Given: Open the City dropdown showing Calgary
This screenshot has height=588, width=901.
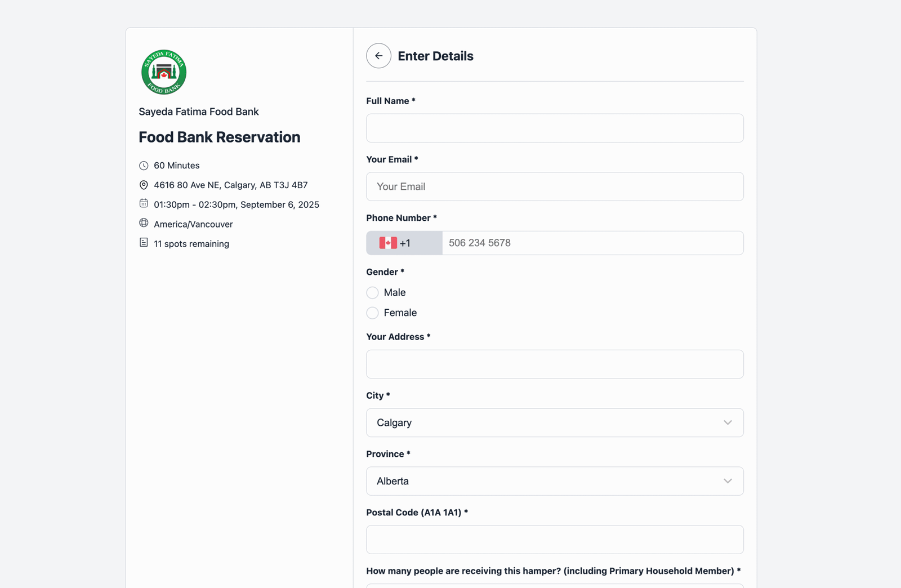Looking at the screenshot, I should pyautogui.click(x=546, y=422).
